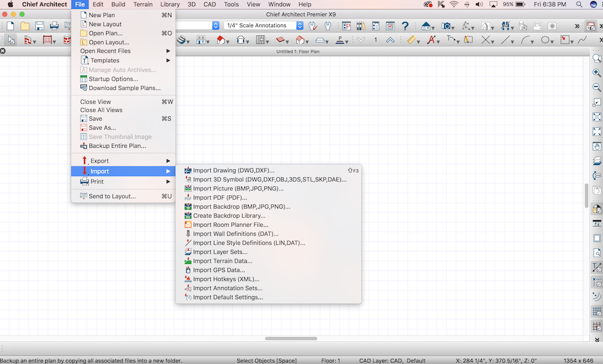Expand Templates submenu
This screenshot has height=364, width=603.
coord(123,61)
